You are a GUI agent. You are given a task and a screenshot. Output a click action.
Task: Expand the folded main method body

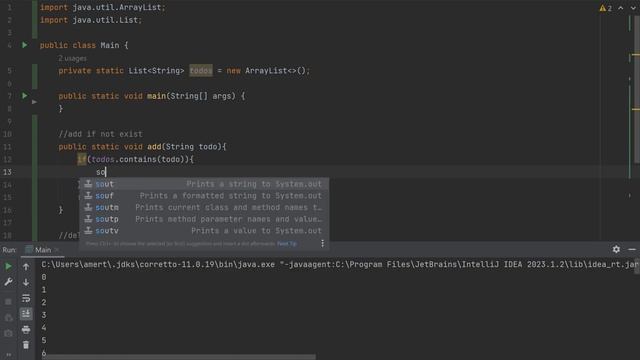coord(34,102)
